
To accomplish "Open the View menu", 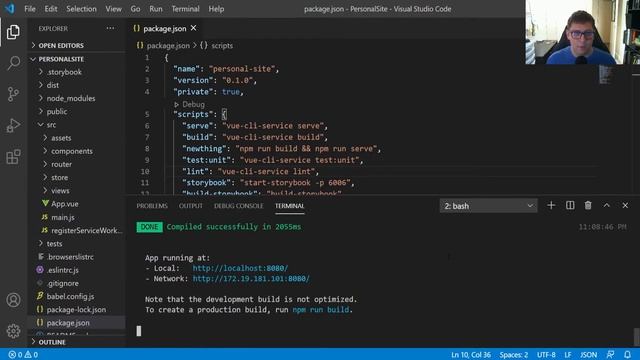I will pos(113,9).
